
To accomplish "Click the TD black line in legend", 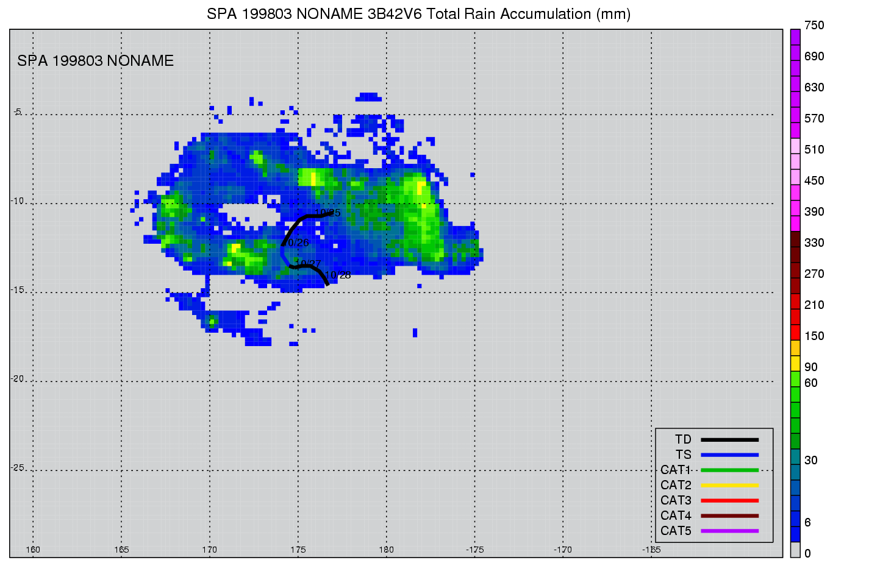I will 729,439.
